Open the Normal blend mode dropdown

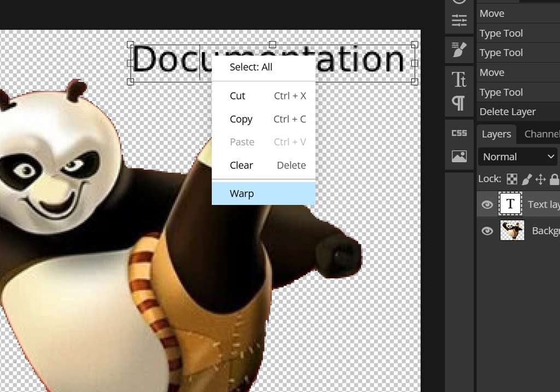pyautogui.click(x=518, y=157)
